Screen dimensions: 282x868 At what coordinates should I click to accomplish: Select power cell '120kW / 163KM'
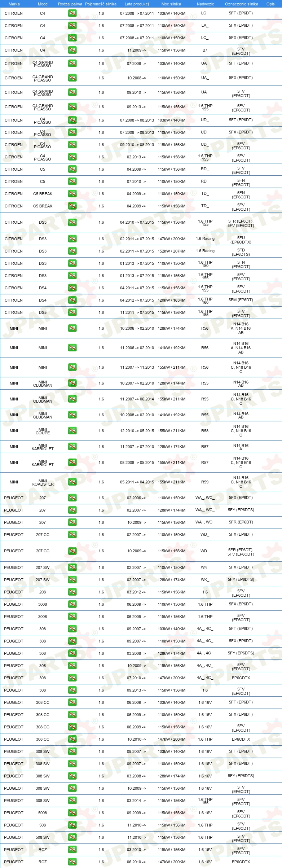(171, 300)
